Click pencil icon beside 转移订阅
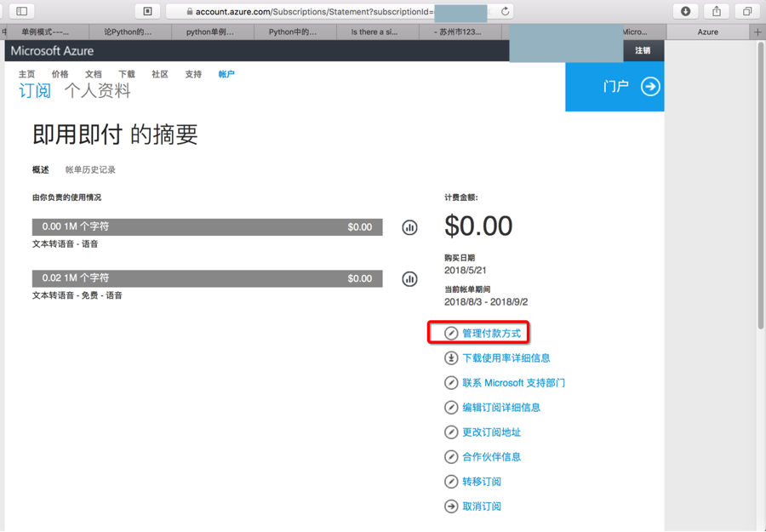This screenshot has width=766, height=532. (451, 482)
